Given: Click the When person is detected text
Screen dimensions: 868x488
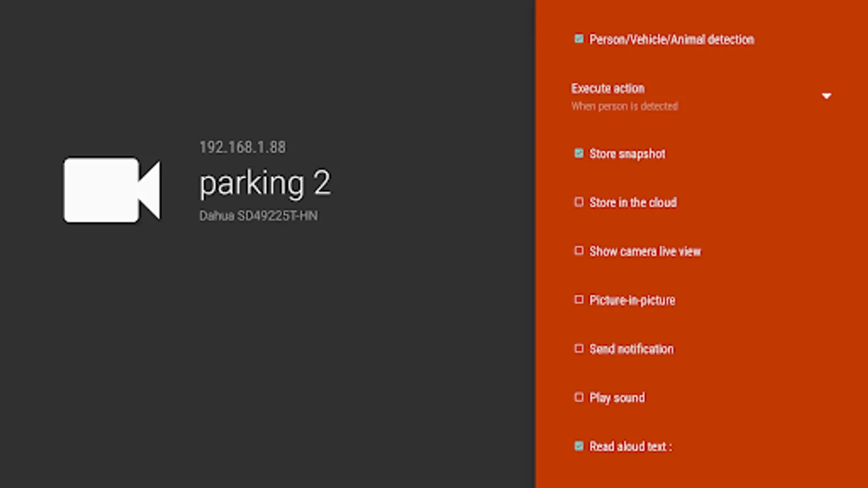Looking at the screenshot, I should click(x=624, y=106).
